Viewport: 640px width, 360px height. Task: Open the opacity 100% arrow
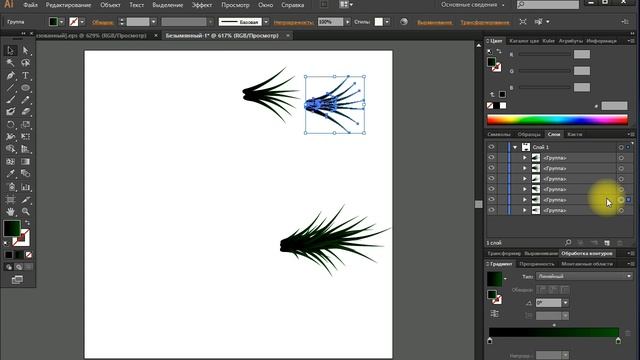348,22
